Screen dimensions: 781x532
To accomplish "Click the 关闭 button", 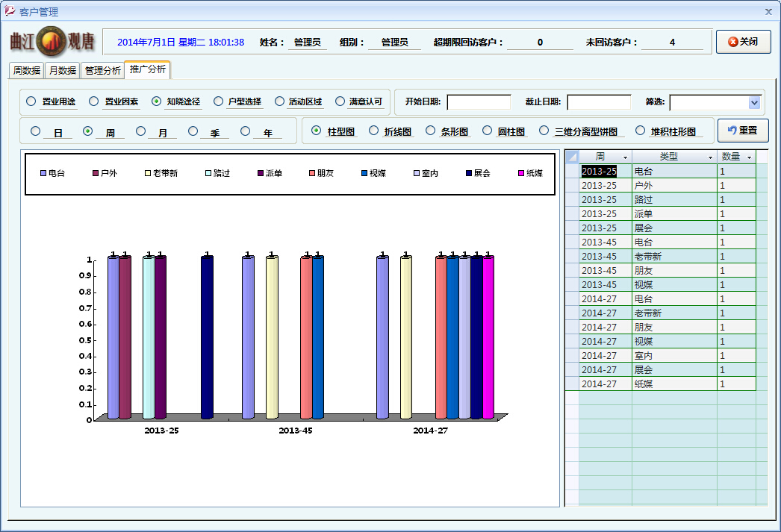I will tap(743, 42).
